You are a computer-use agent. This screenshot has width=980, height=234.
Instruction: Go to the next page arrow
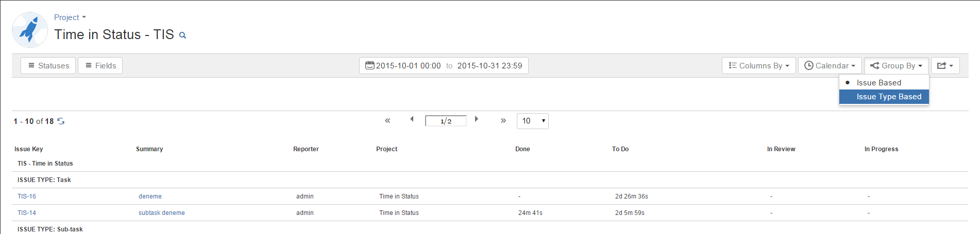[477, 119]
